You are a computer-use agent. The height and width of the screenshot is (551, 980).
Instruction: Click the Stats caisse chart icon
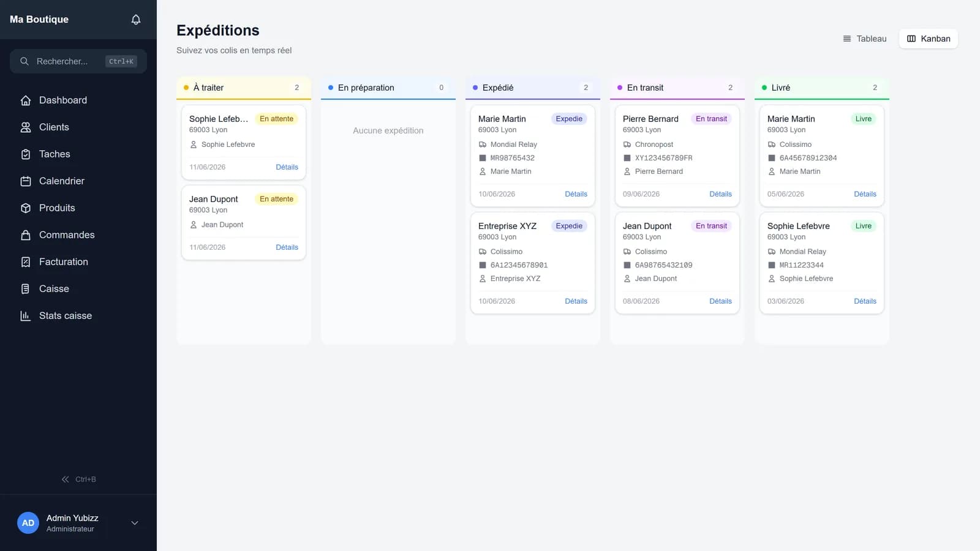26,316
